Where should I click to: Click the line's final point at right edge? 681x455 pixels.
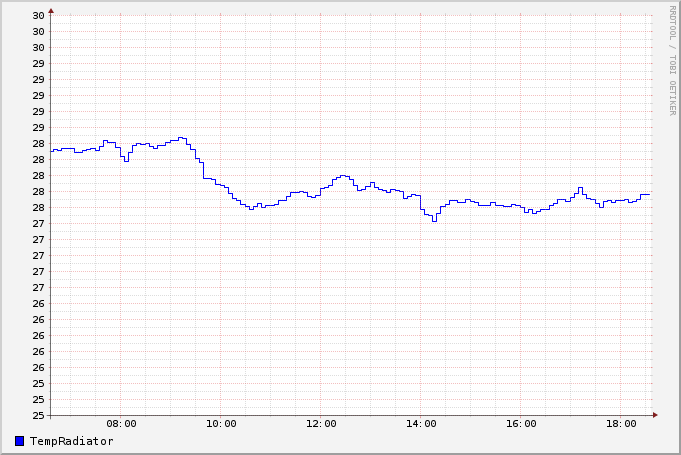coord(648,194)
